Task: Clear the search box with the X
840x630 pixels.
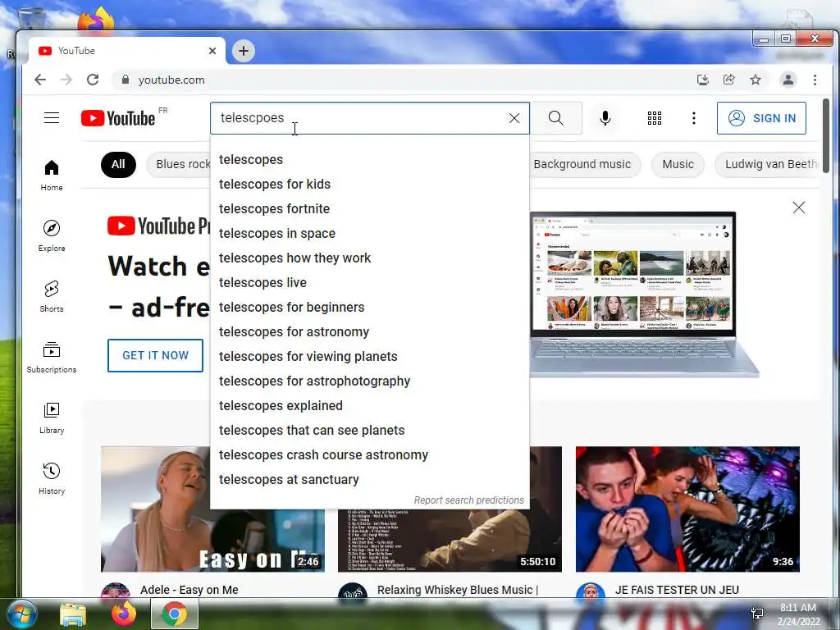Action: [514, 118]
